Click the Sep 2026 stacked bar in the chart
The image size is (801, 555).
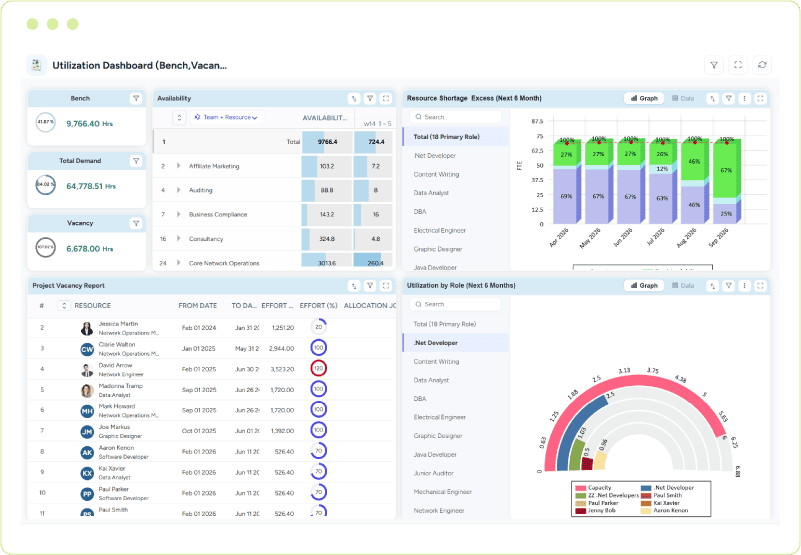(x=726, y=181)
